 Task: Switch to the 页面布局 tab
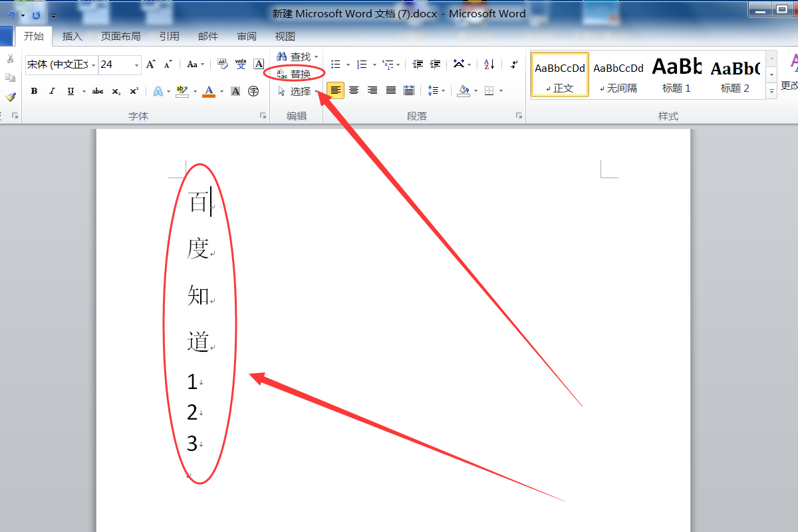pos(121,37)
